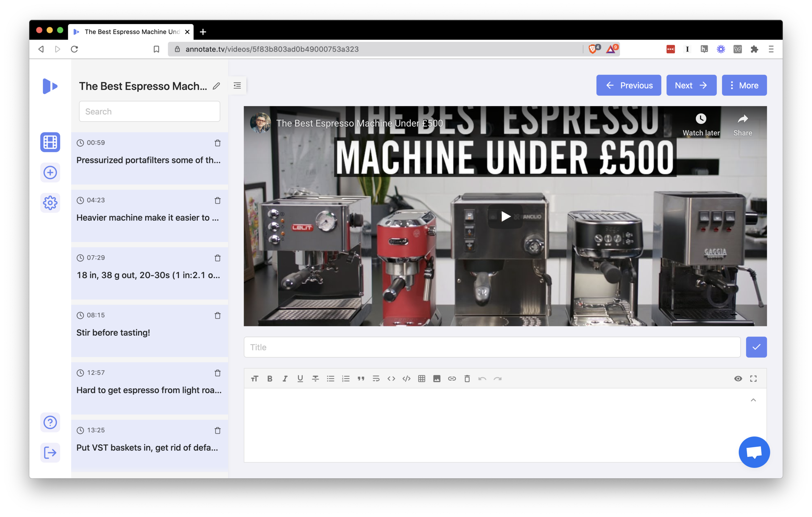Go to the Previous video

click(628, 85)
